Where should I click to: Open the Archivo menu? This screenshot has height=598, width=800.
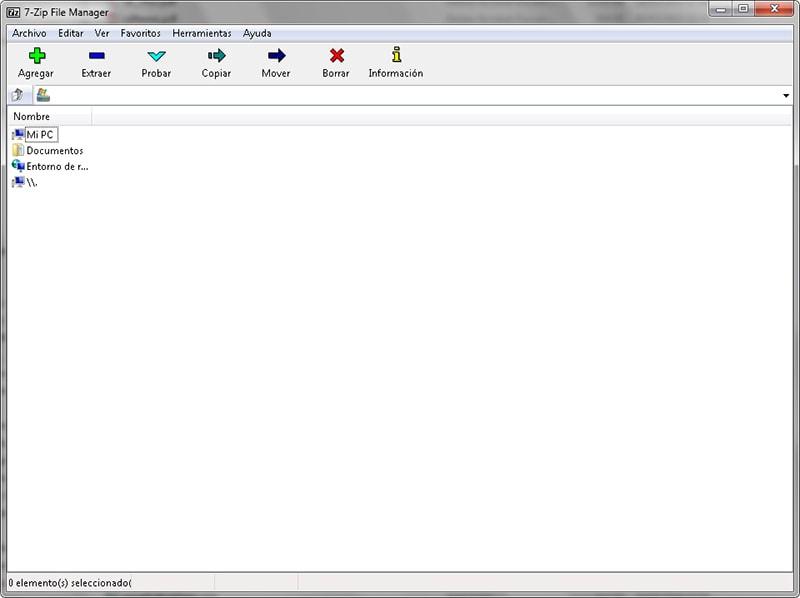click(29, 33)
